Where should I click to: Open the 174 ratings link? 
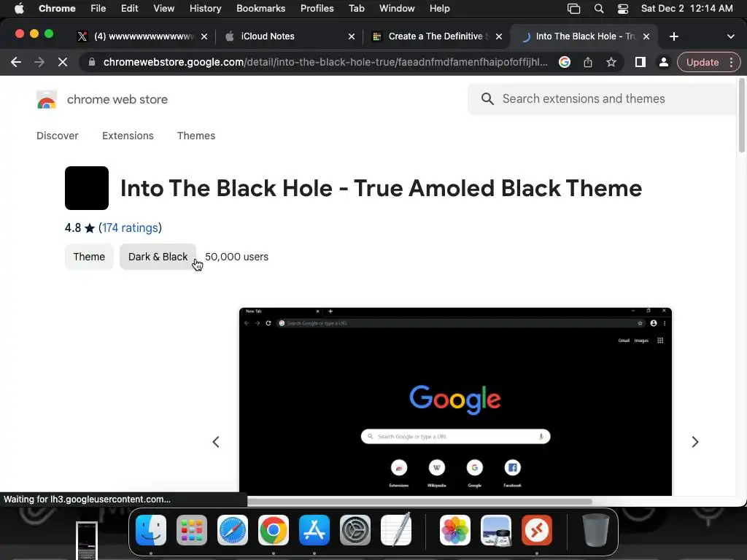(130, 227)
